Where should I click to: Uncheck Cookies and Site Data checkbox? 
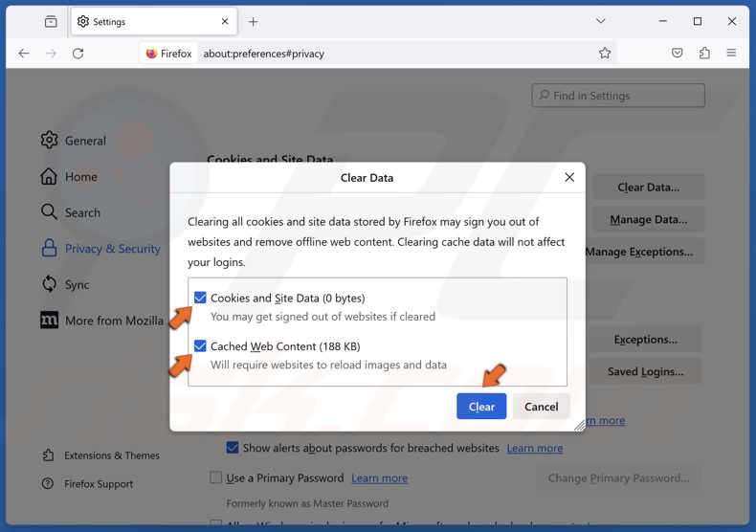tap(200, 298)
